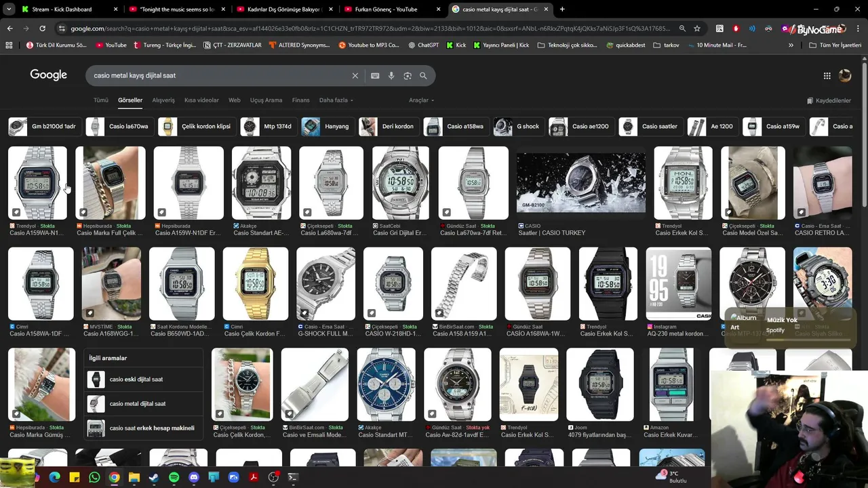Switch to the Kısa videolar tab

click(x=201, y=100)
